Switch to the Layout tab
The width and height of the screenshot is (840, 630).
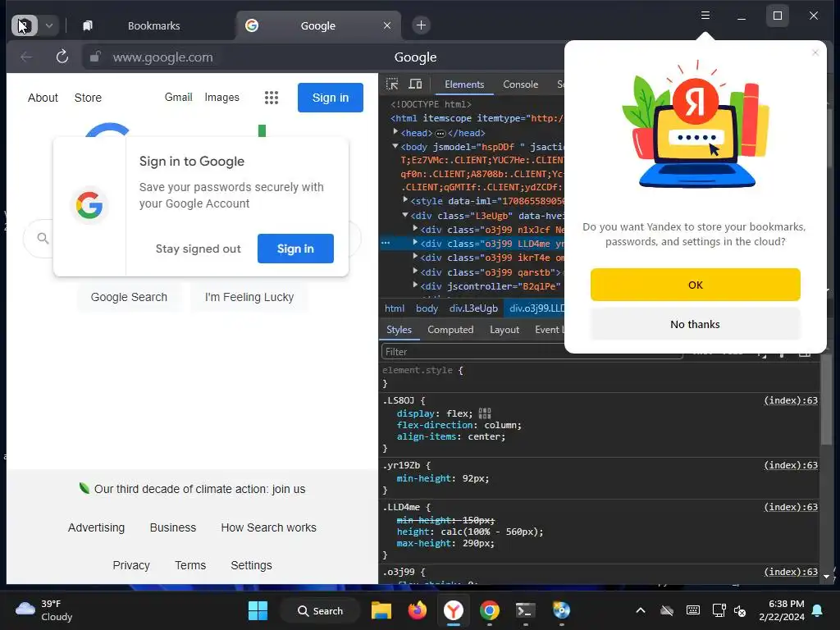(504, 330)
